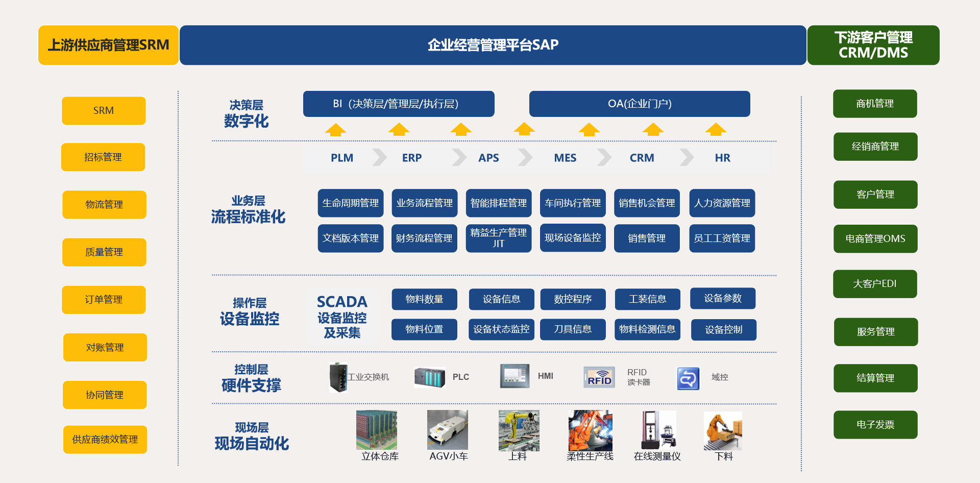Click the 下游客户管理 CRM/DMS header
980x483 pixels.
pos(873,45)
